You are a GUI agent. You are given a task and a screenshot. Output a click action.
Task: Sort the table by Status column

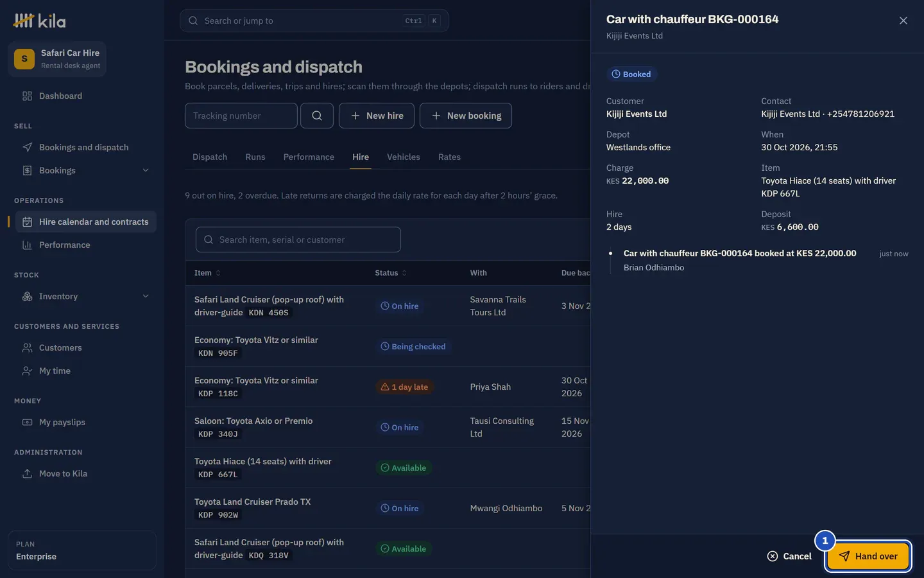coord(391,273)
